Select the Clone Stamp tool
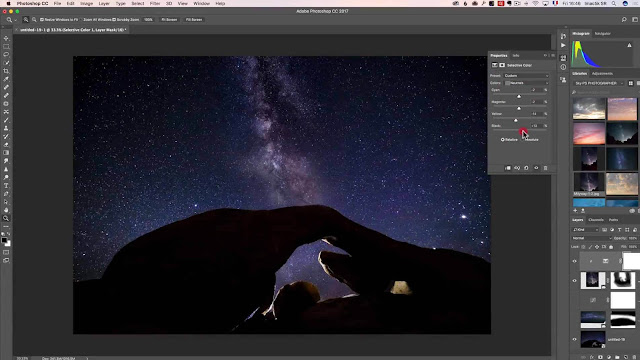Viewport: 640px width, 360px height. point(6,128)
